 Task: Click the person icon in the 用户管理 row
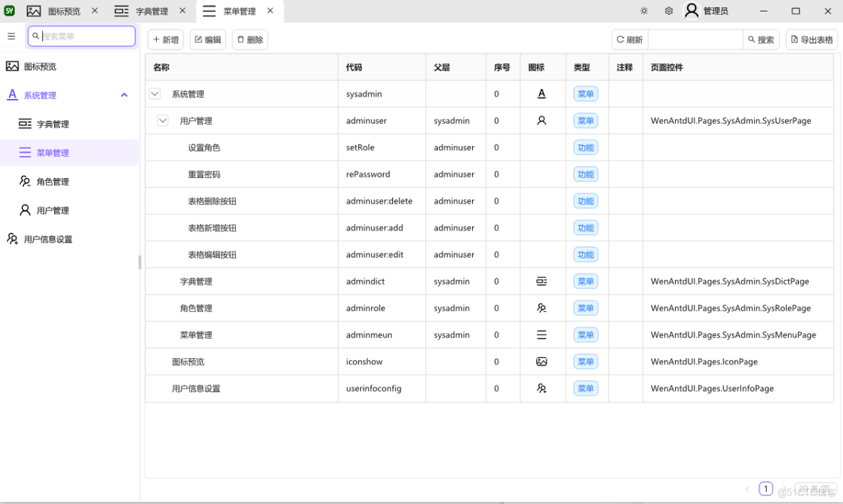click(x=542, y=120)
